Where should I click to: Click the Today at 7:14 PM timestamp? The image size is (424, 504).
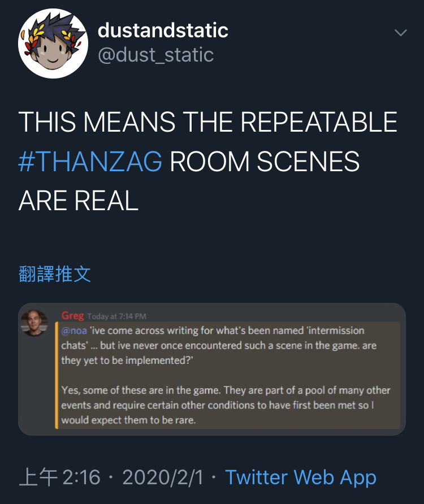click(x=117, y=316)
